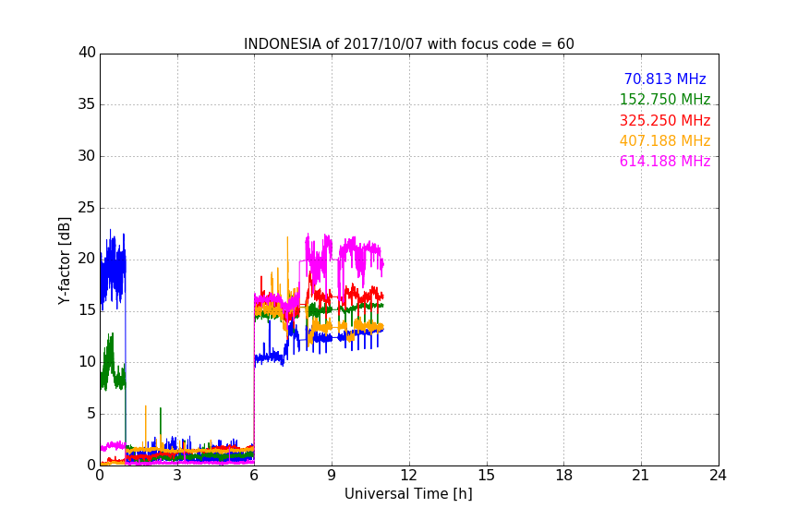The height and width of the screenshot is (532, 798).
Task: Click the 'Universal Time [h]' axis label
Action: pos(408,494)
